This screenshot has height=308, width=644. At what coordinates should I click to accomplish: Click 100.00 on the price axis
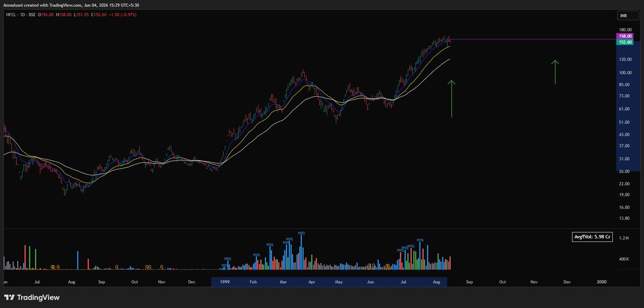tap(625, 73)
